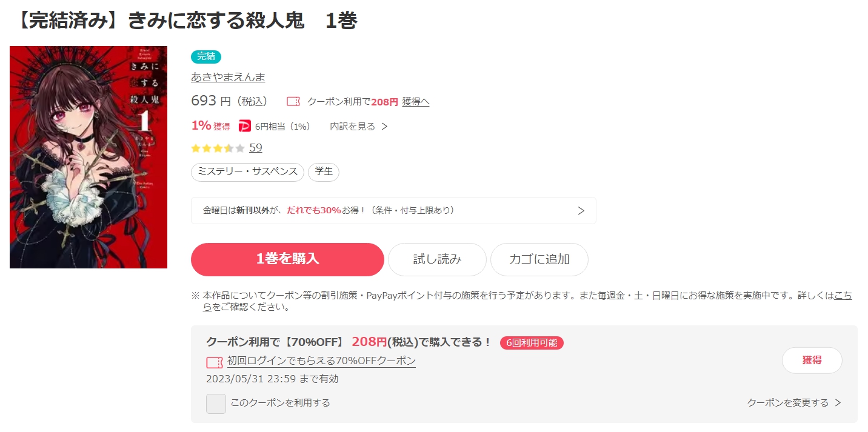Open 内訳を見る breakdown link
The image size is (868, 432).
[x=352, y=127]
